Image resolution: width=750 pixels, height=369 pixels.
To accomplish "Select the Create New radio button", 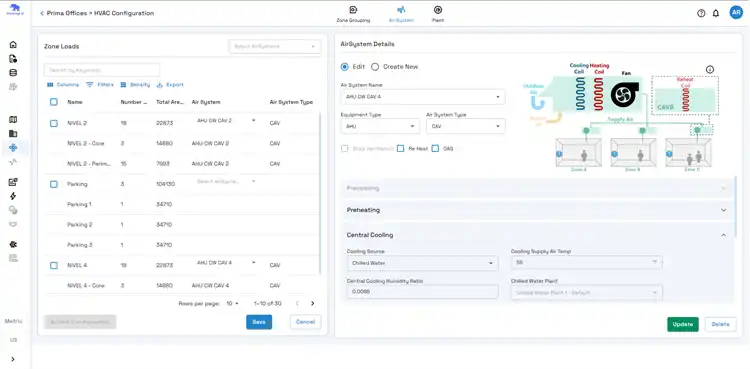I will [375, 67].
